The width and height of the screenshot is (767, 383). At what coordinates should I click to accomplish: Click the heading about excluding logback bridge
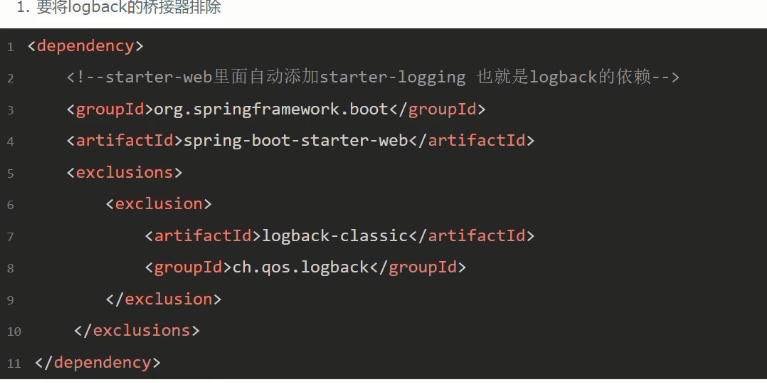(x=119, y=8)
